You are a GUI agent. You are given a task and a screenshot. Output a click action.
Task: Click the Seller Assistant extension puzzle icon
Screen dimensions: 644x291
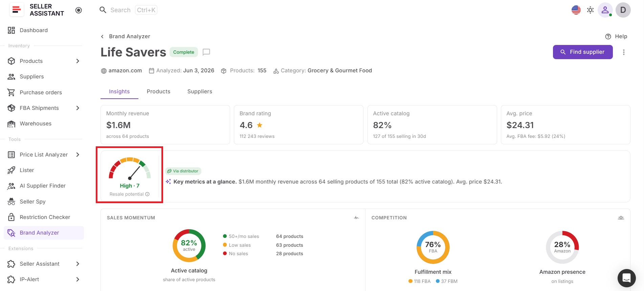(x=11, y=264)
